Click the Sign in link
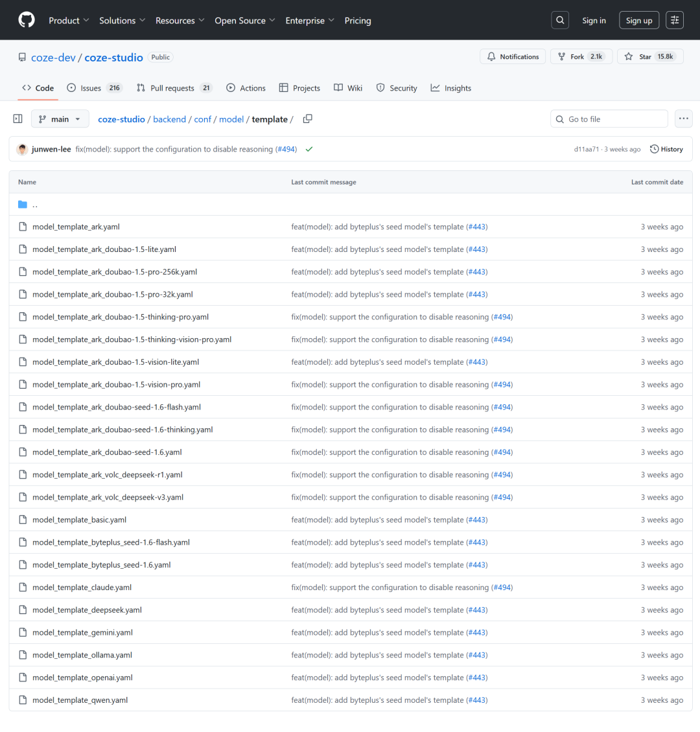Image resolution: width=700 pixels, height=732 pixels. (x=594, y=21)
